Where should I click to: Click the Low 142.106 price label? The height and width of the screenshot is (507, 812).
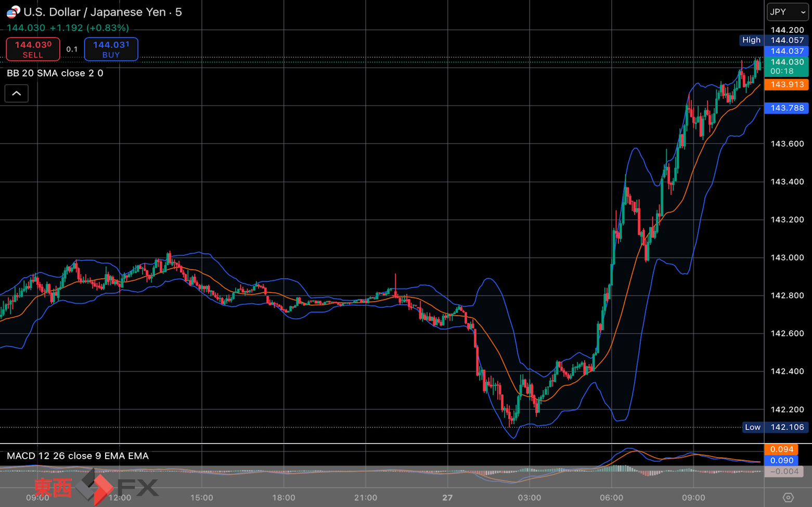(x=775, y=427)
